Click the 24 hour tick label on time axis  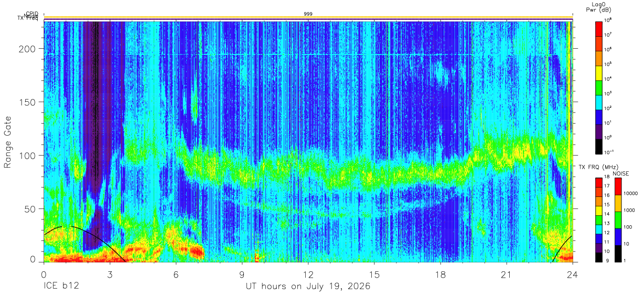pos(573,274)
